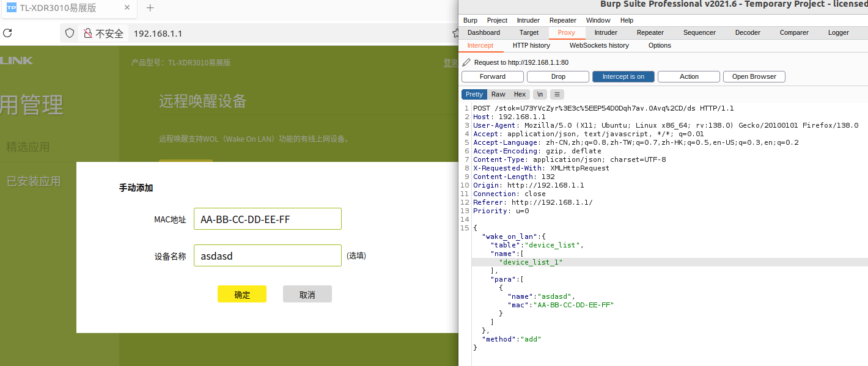Select the Proxy tab
Screen dimensions: 868x366
point(567,32)
